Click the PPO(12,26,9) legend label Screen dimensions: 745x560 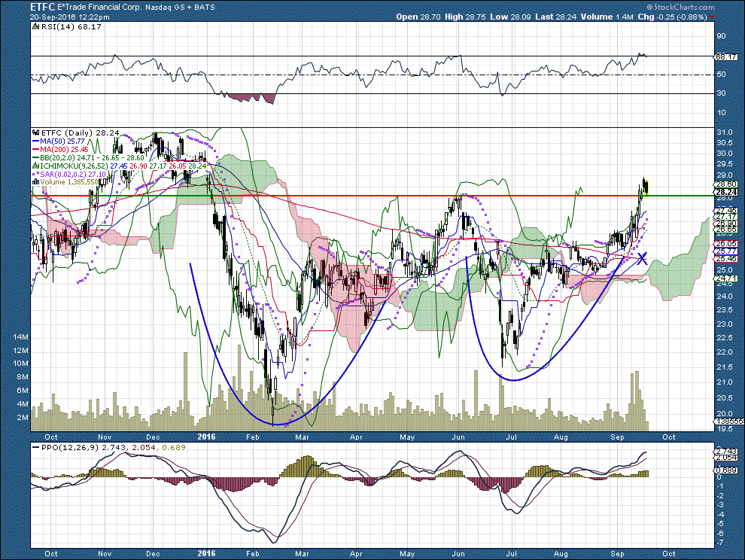pos(70,447)
